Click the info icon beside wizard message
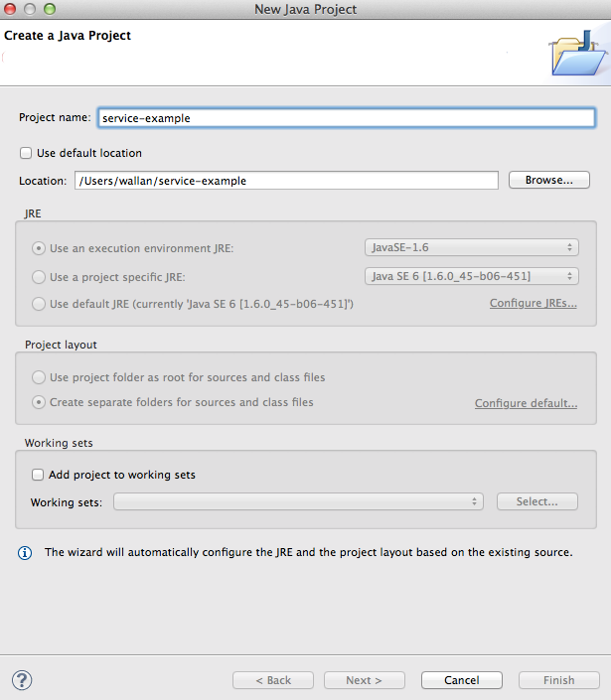Screen dimensions: 611x700 (26, 552)
